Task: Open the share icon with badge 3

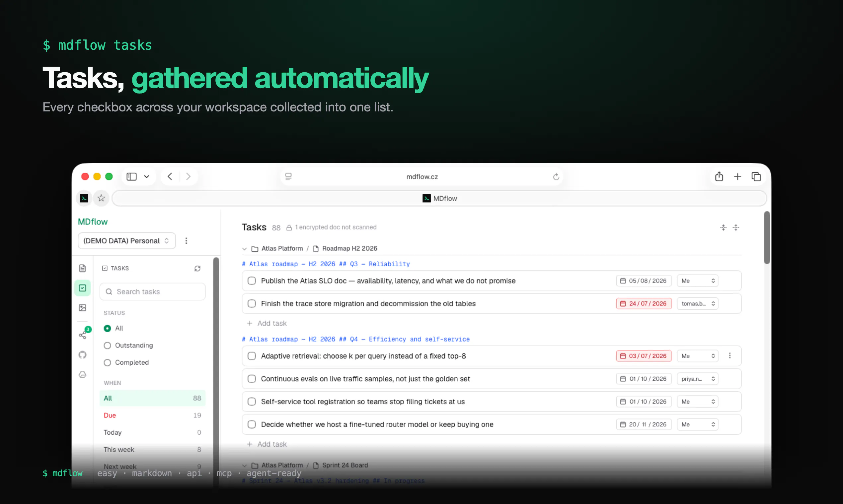Action: [x=83, y=335]
